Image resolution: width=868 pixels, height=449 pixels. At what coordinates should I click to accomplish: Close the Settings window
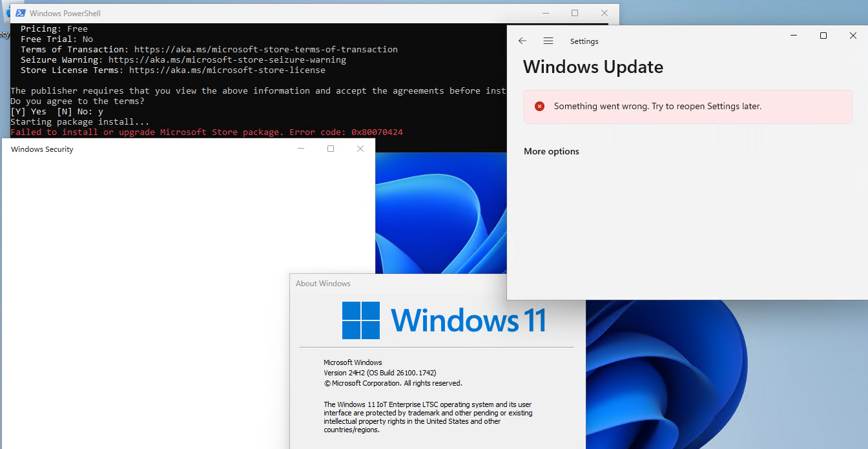click(852, 36)
